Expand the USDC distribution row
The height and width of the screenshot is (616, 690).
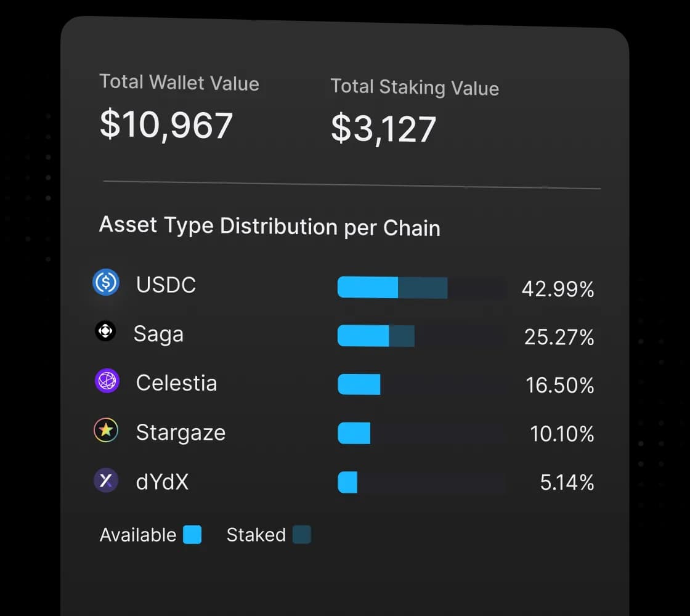point(421,287)
